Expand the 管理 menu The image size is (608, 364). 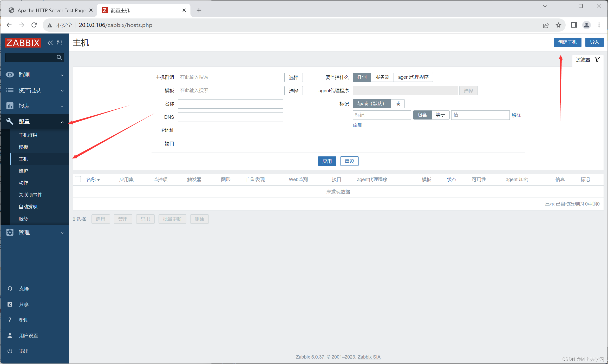coord(62,233)
